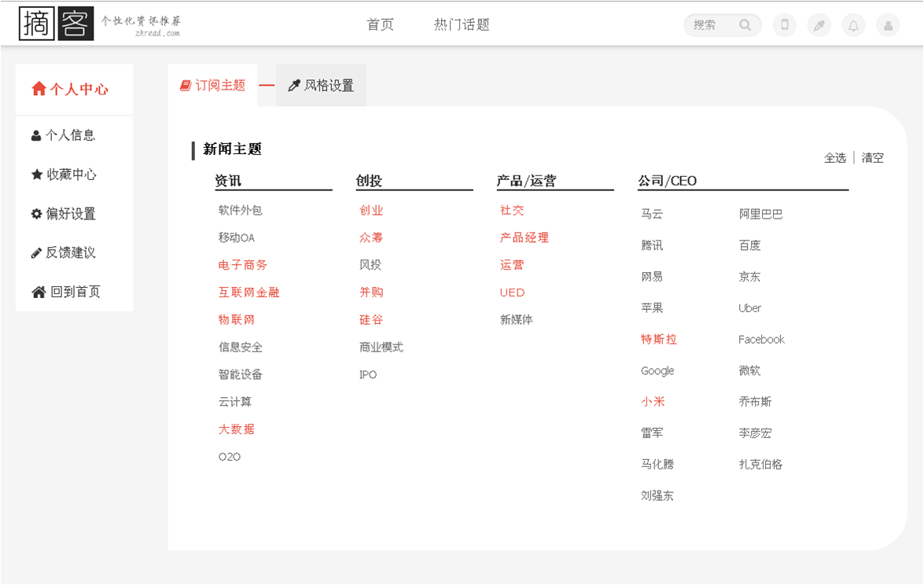Open the user avatar icon
The image size is (924, 585).
click(888, 25)
